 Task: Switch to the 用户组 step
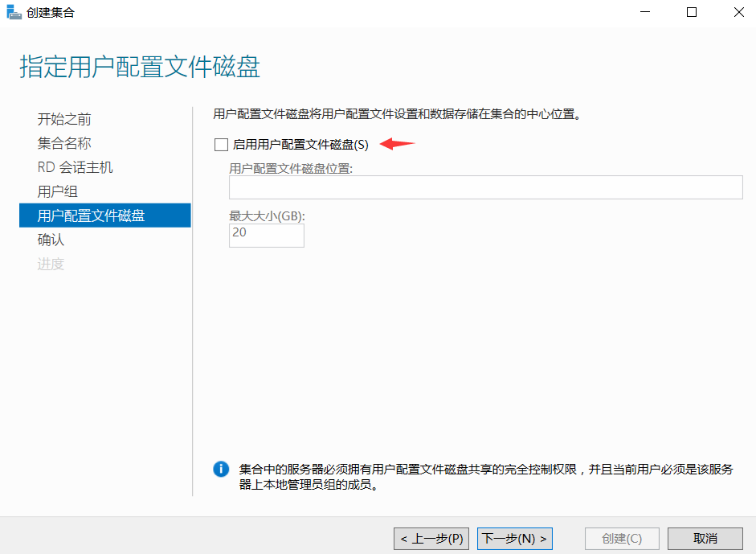pyautogui.click(x=58, y=191)
